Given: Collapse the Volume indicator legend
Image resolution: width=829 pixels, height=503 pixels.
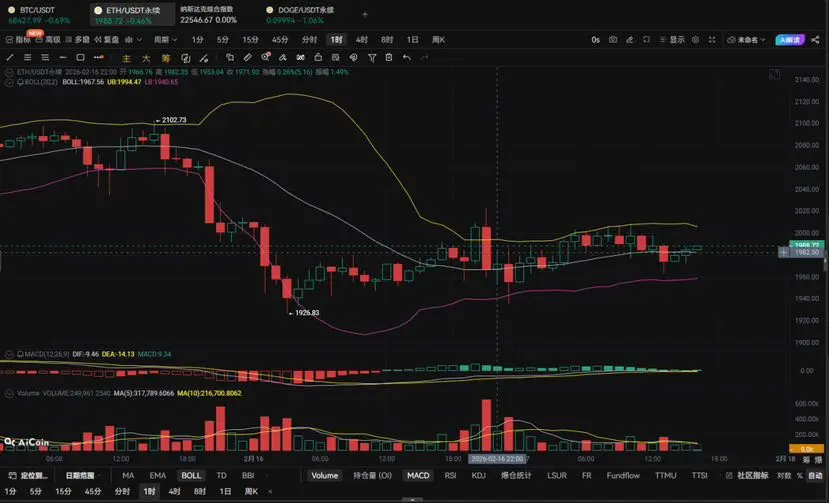Looking at the screenshot, I should pos(9,394).
